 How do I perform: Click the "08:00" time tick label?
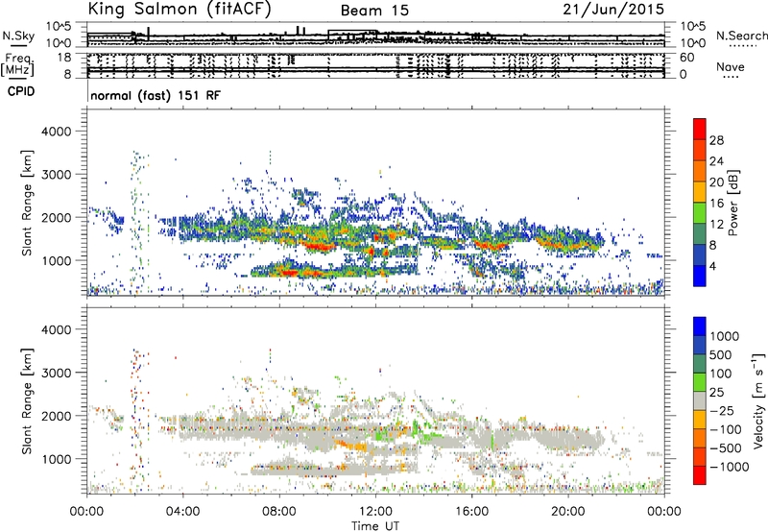(x=279, y=511)
